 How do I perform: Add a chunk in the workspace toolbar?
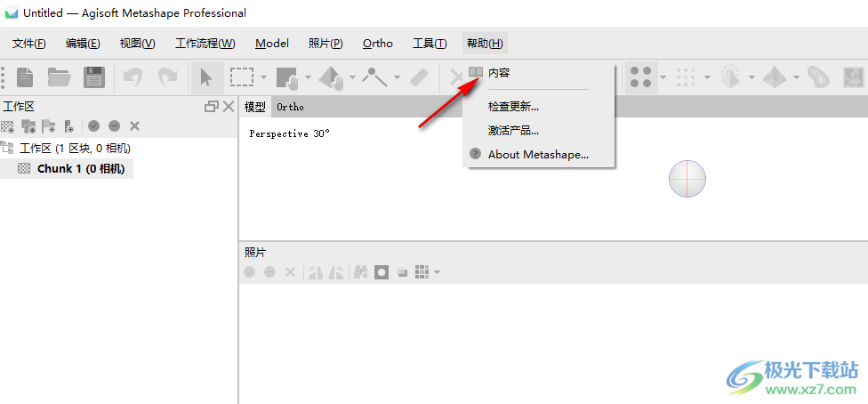8,126
